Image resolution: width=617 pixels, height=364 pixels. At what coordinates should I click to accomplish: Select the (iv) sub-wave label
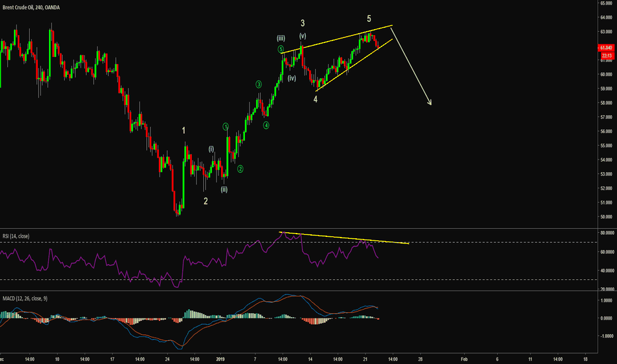[291, 78]
